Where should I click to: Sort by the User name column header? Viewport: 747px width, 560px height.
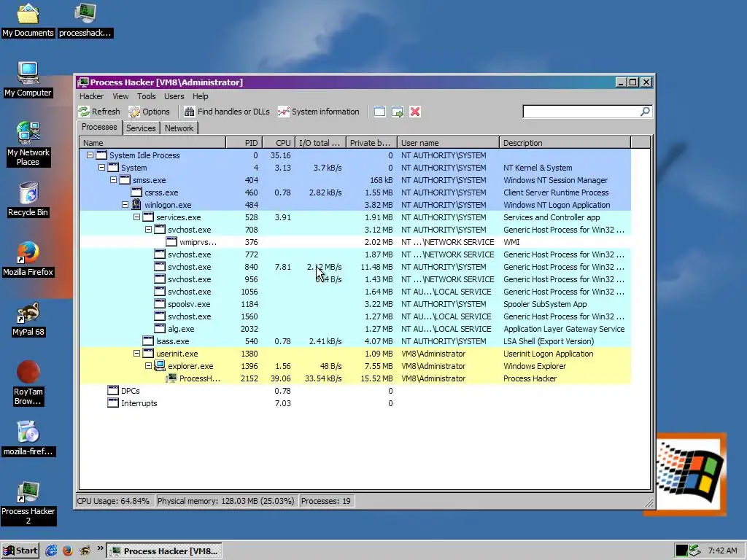449,143
